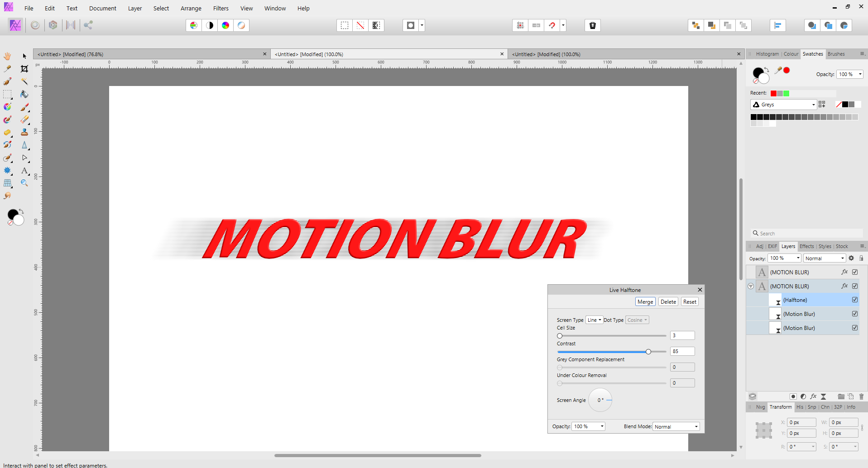Image resolution: width=868 pixels, height=468 pixels.
Task: Open the Screen Type dropdown in Live Halftone
Action: pos(594,320)
